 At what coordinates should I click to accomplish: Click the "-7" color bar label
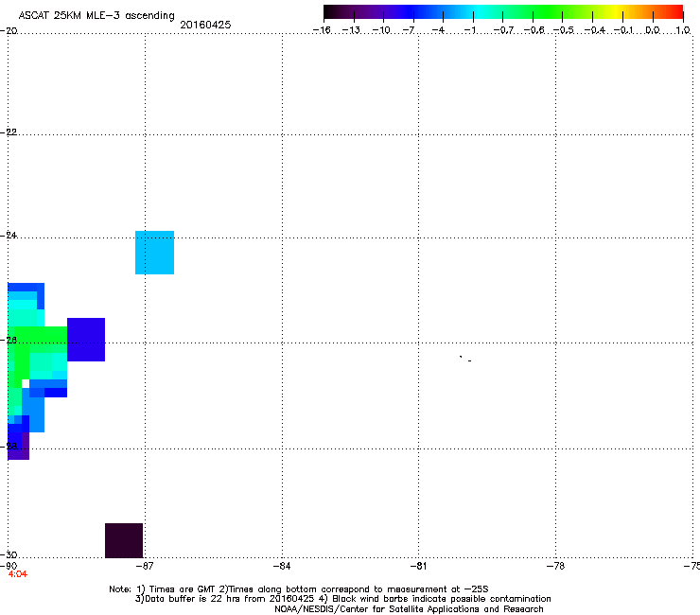pyautogui.click(x=409, y=30)
